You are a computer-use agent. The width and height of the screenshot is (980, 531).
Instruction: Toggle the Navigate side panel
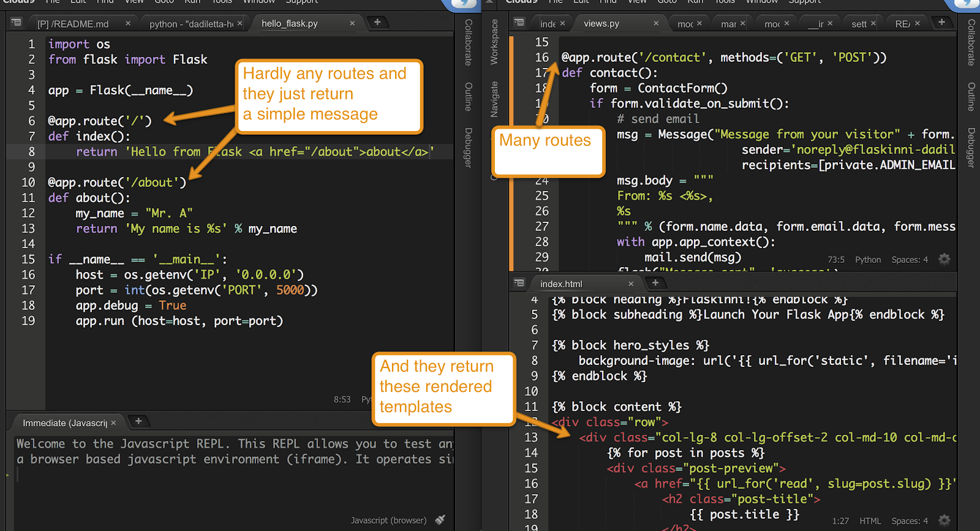[x=494, y=99]
